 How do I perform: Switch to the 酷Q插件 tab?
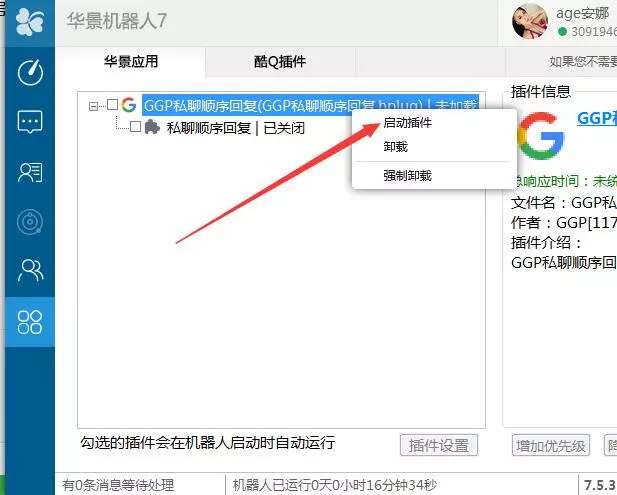click(280, 62)
